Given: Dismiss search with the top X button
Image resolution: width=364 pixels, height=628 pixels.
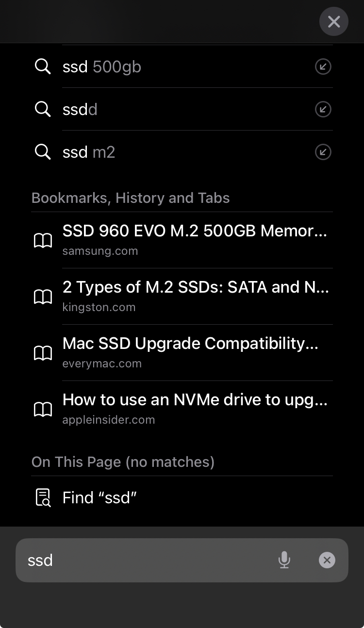Looking at the screenshot, I should click(334, 21).
